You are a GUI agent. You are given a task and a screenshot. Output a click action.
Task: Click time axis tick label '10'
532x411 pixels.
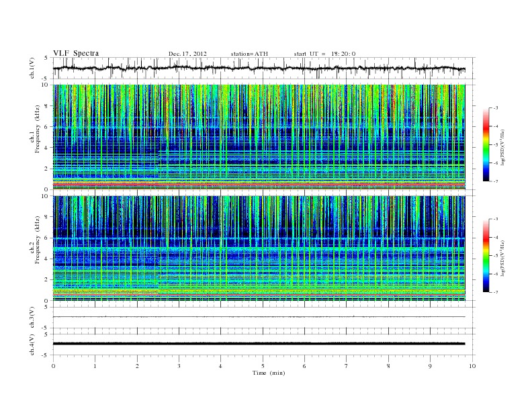tap(472, 366)
